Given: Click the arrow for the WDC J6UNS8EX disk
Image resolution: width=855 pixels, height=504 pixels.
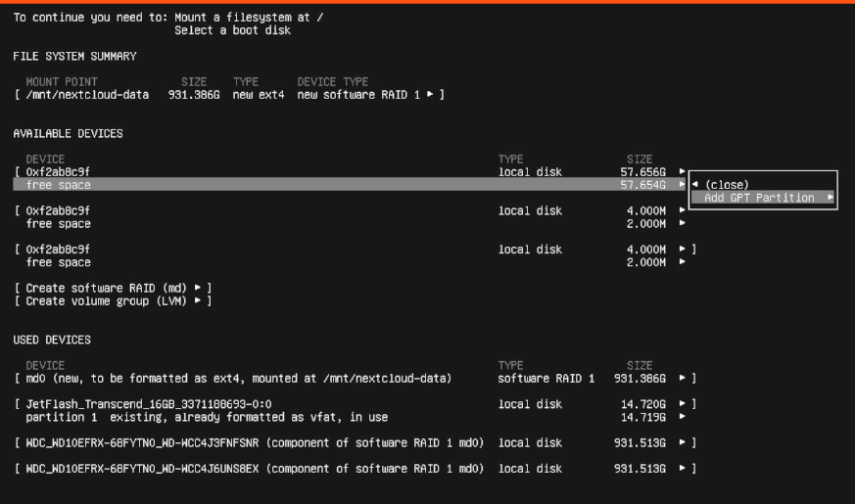Looking at the screenshot, I should pos(683,469).
